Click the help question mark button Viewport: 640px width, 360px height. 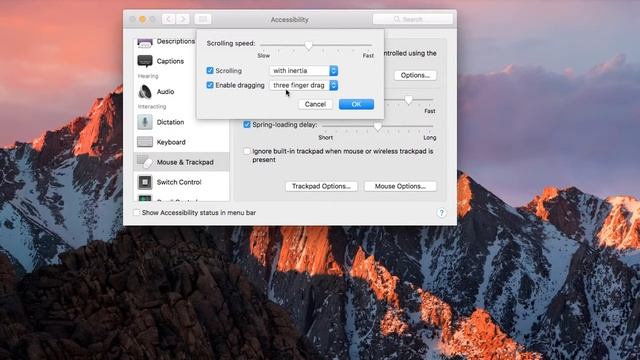[441, 213]
